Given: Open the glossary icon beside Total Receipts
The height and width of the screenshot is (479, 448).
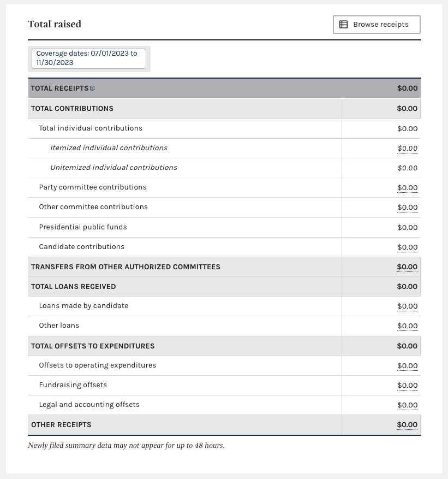Looking at the screenshot, I should [x=92, y=88].
